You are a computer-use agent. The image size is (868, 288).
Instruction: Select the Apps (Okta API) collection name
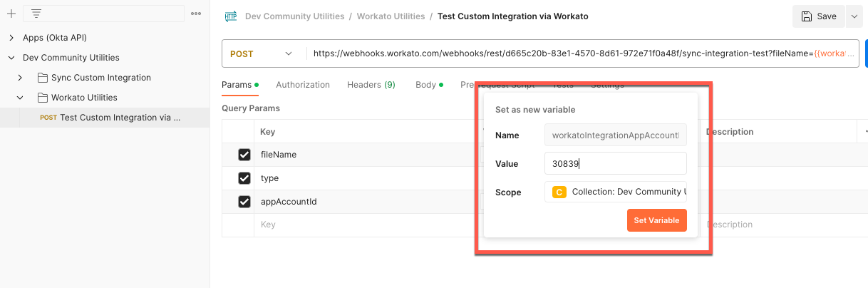click(55, 37)
